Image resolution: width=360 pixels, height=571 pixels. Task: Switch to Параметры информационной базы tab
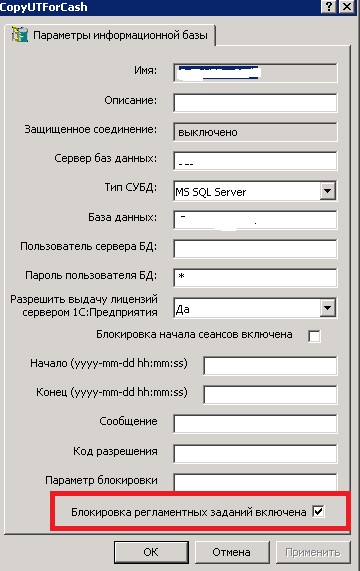(111, 35)
